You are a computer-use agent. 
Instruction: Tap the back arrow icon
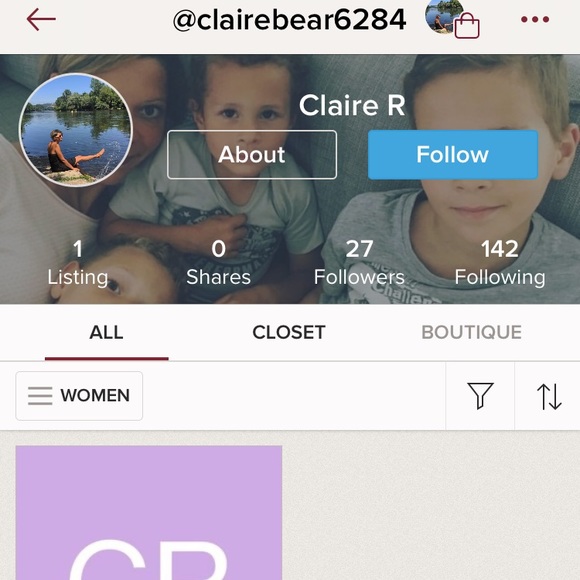tap(41, 19)
